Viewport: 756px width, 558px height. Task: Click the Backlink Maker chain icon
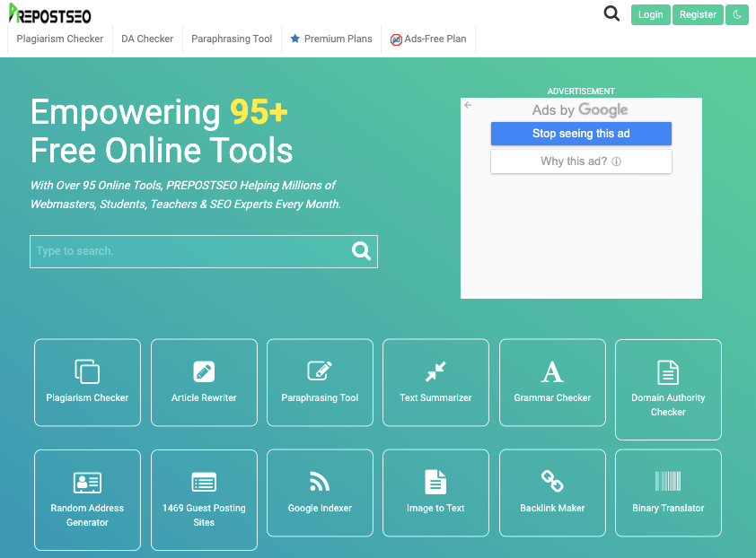click(552, 482)
